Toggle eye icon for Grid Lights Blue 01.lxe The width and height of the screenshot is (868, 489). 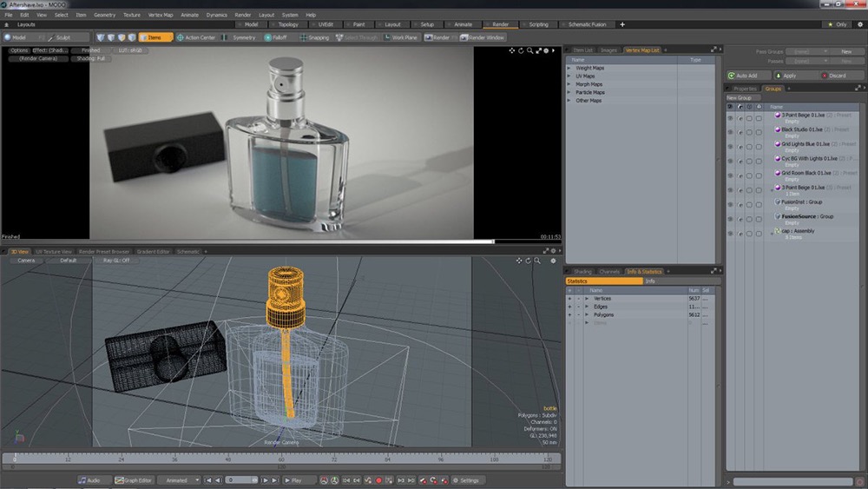730,145
